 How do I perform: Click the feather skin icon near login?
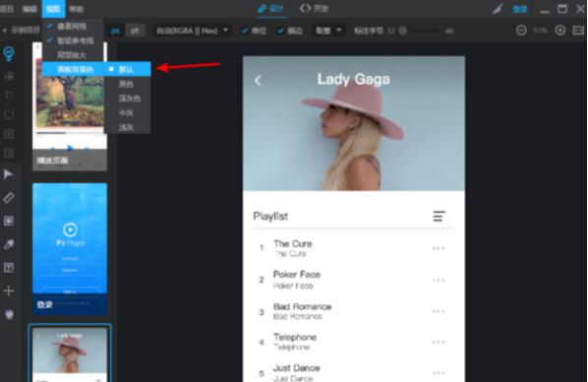click(498, 9)
